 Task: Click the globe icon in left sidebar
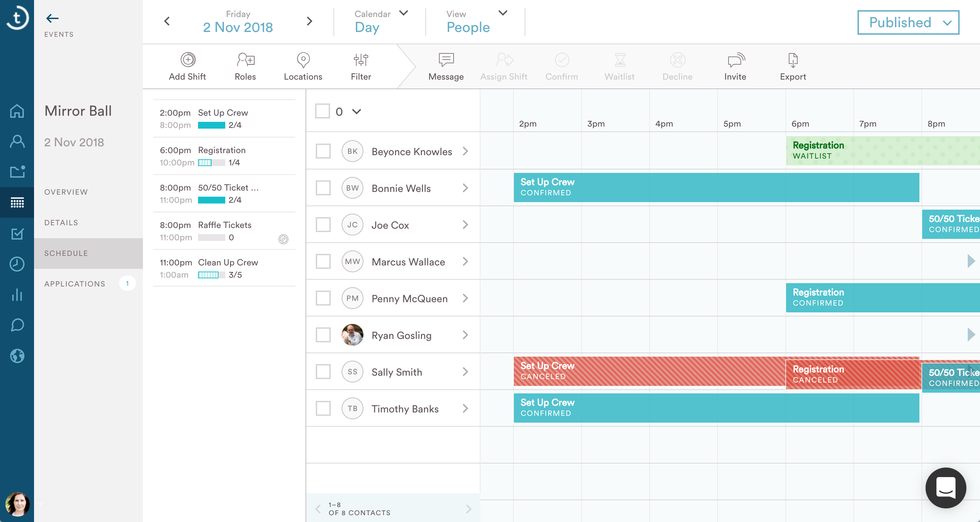(x=17, y=356)
